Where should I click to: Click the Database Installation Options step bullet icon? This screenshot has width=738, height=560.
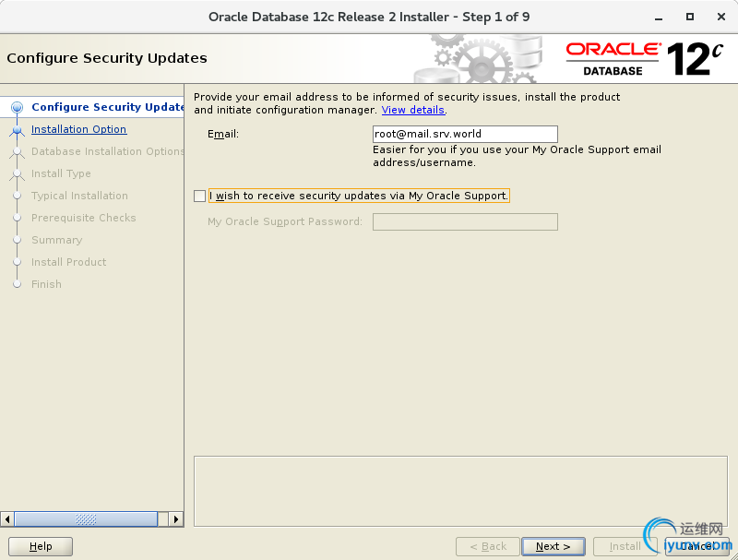pos(17,151)
